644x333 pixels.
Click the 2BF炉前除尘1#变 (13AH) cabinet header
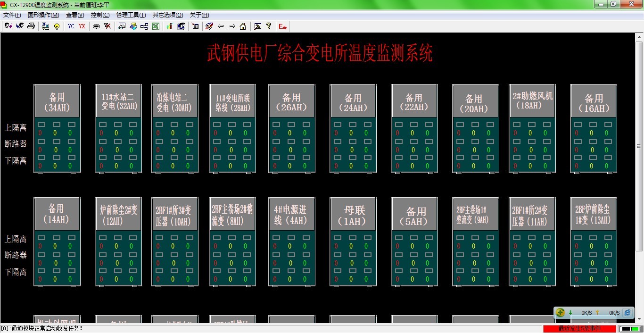coord(594,214)
